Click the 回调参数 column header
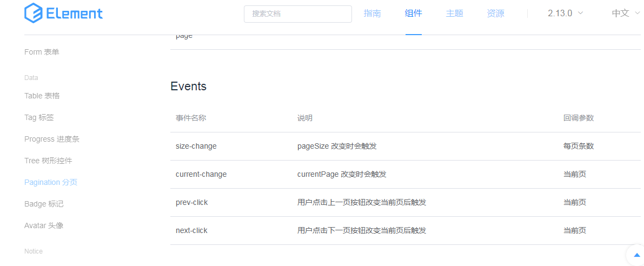This screenshot has height=266, width=644. click(579, 118)
